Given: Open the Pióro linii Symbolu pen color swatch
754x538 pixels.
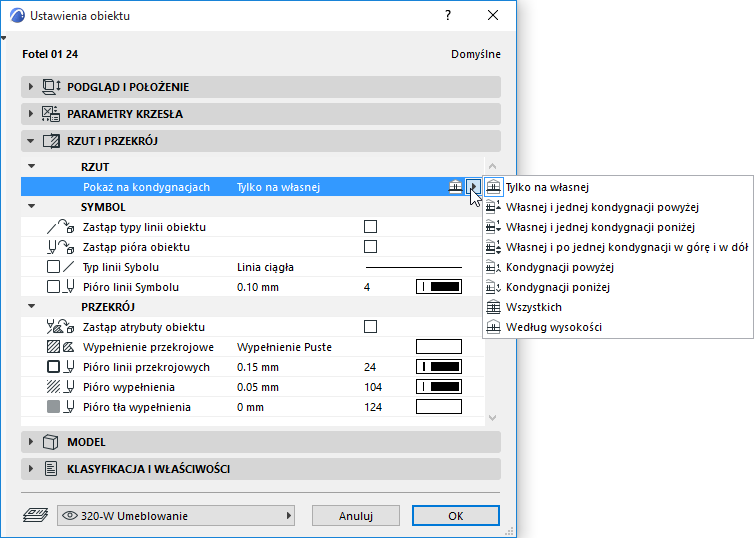Looking at the screenshot, I should [439, 287].
